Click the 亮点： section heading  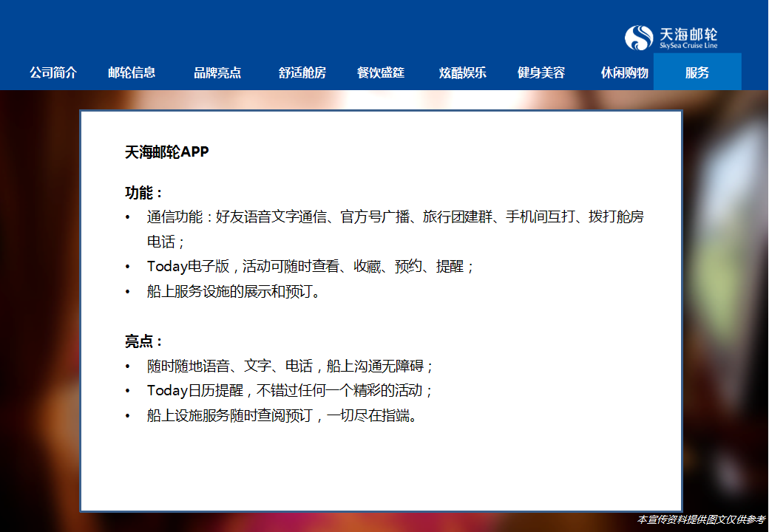pyautogui.click(x=143, y=341)
